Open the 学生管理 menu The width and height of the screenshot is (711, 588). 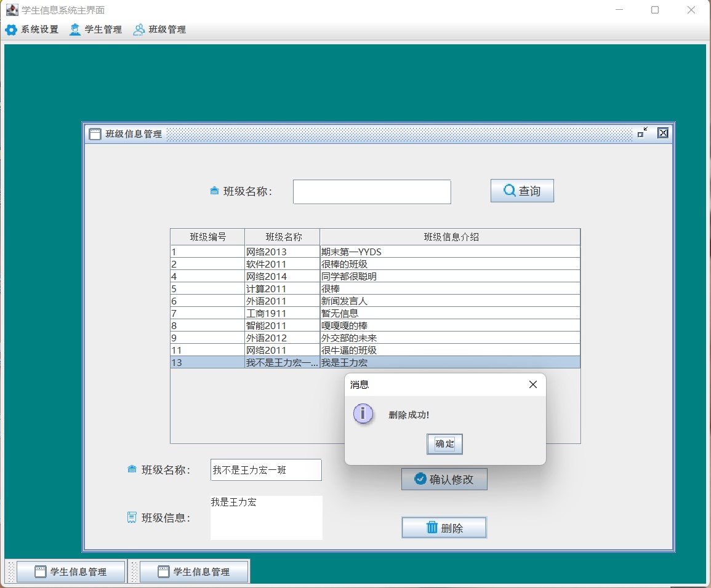tap(95, 30)
